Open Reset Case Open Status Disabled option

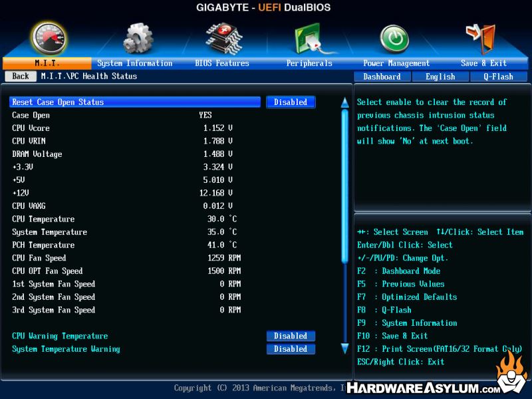[x=291, y=102]
